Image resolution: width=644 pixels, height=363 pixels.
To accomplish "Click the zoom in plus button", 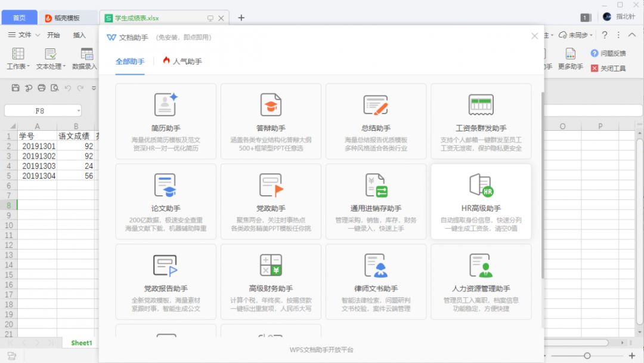I will pyautogui.click(x=632, y=356).
